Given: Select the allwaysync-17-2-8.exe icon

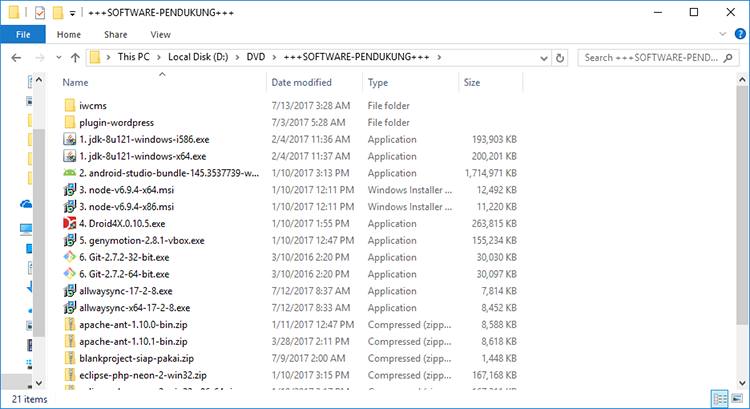Looking at the screenshot, I should coord(70,291).
